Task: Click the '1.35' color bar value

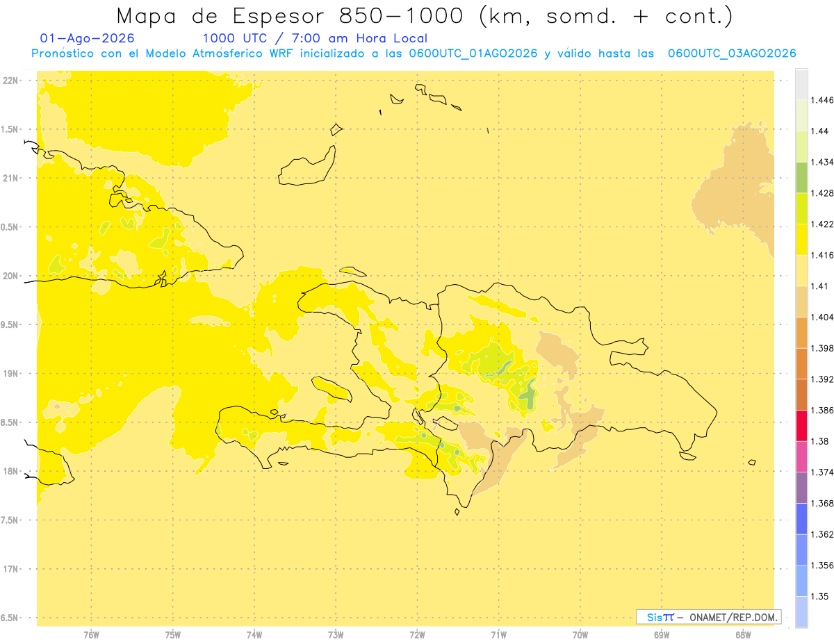Action: (819, 596)
